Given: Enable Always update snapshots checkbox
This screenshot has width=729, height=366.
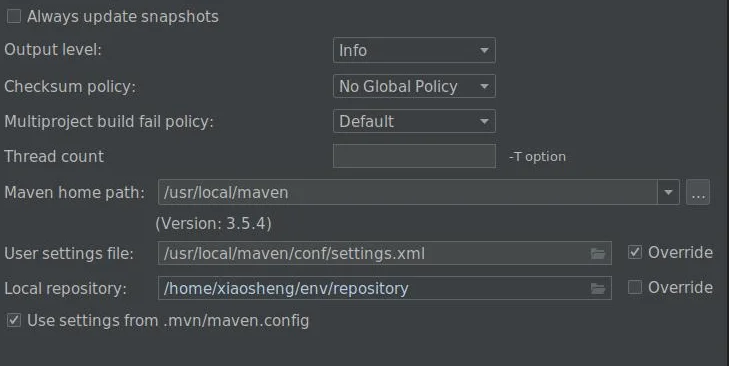Looking at the screenshot, I should [14, 16].
